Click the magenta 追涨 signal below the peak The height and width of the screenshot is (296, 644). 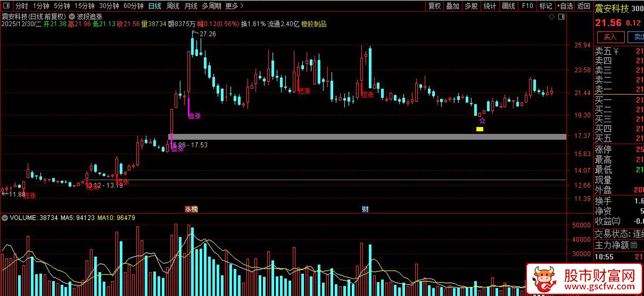195,116
